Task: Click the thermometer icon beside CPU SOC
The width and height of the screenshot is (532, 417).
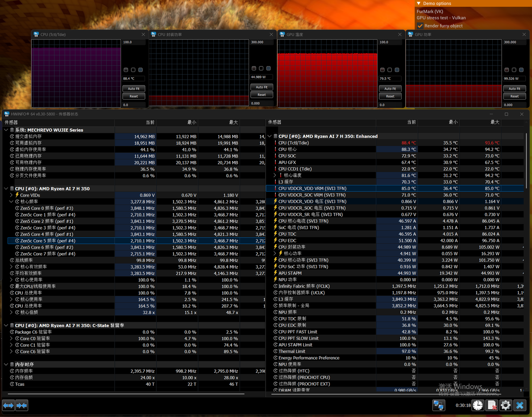Action: [x=275, y=156]
